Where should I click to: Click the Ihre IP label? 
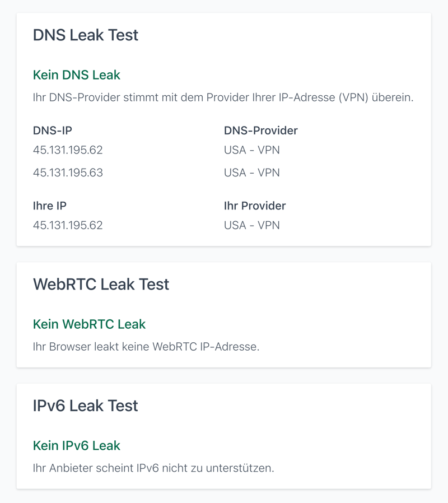(50, 206)
